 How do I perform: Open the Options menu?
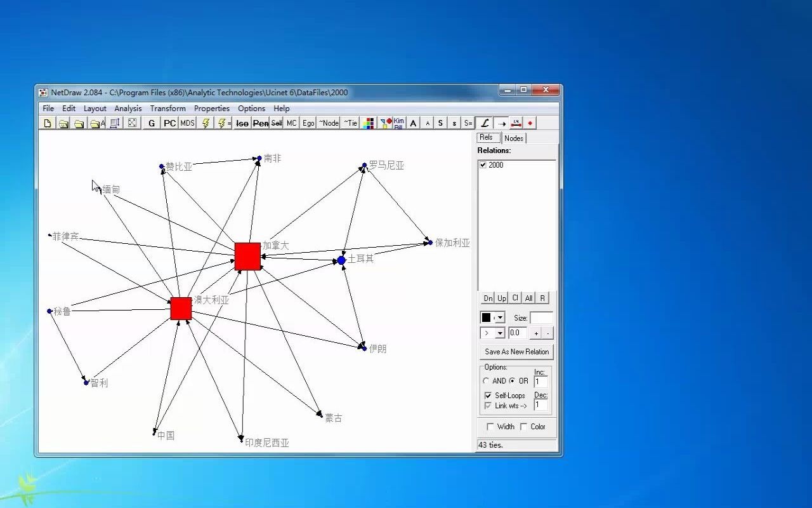[x=252, y=109]
